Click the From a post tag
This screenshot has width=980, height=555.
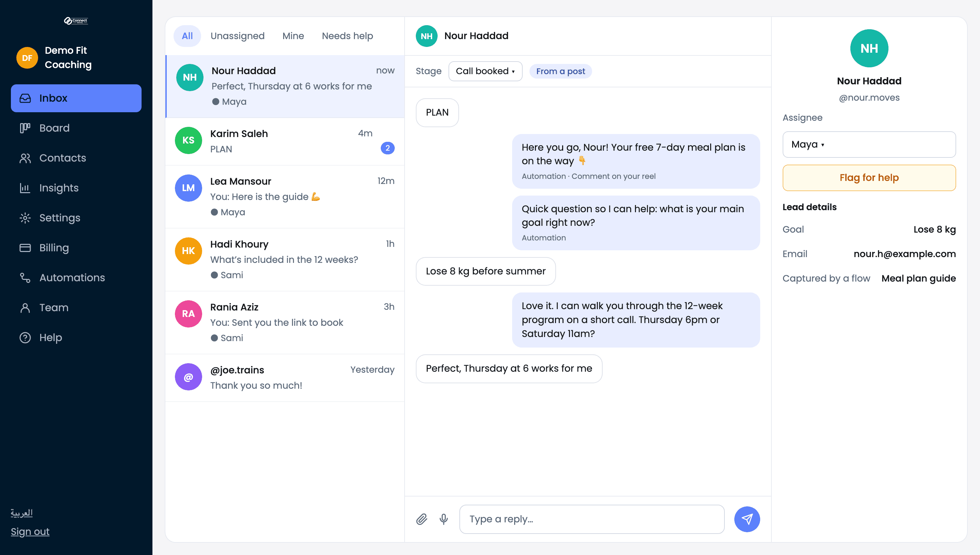560,71
